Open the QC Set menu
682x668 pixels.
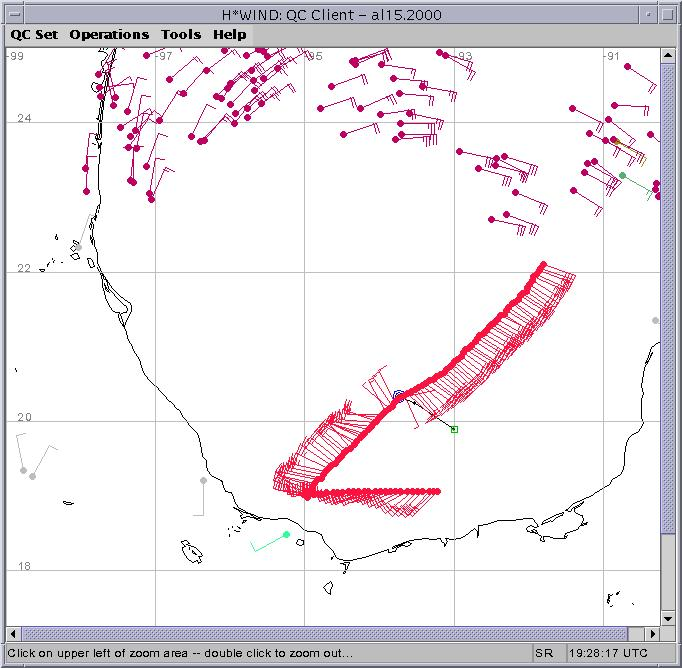click(x=34, y=34)
